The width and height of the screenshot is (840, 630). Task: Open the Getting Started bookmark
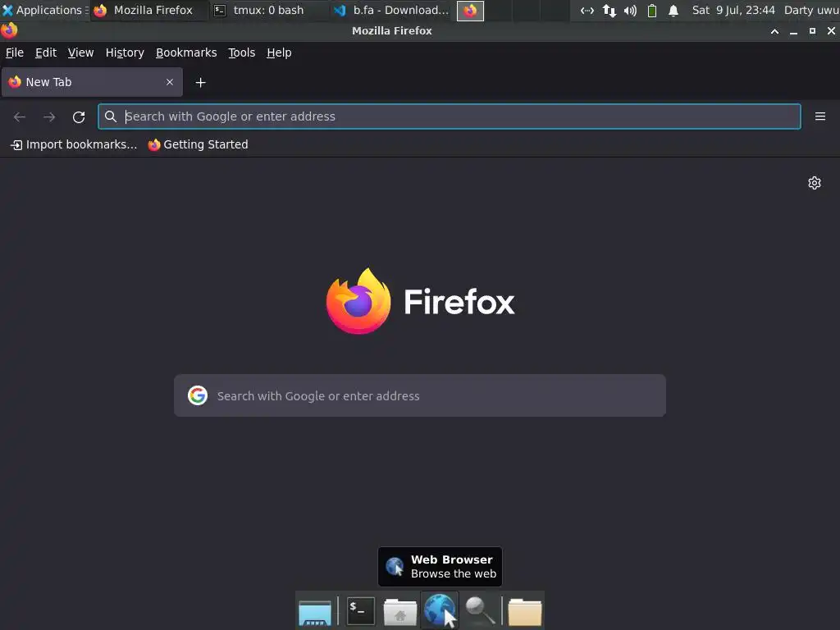tap(198, 144)
